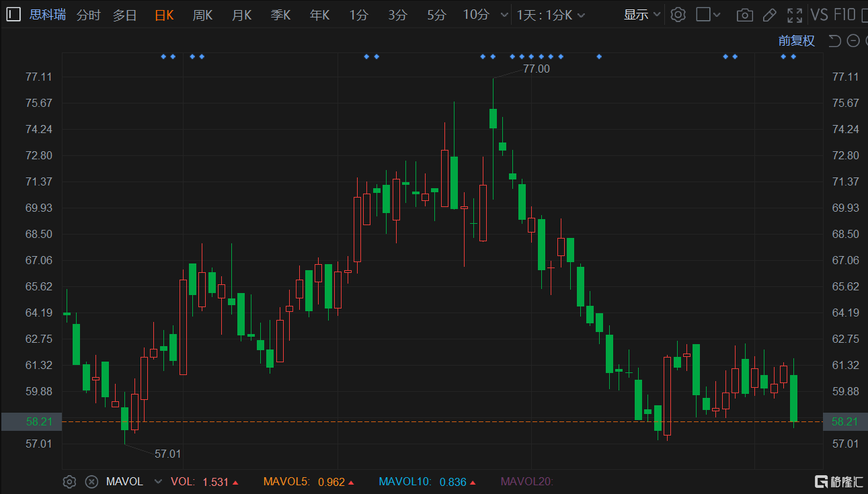Toggle the square layout box icon
Screen dimensions: 868x494
703,14
